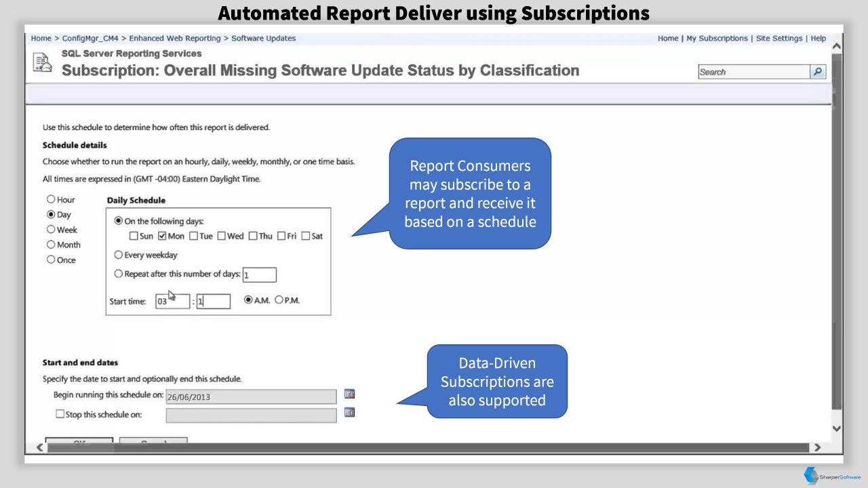Screen dimensions: 868x488
Task: Click the Search text box
Action: (x=754, y=72)
